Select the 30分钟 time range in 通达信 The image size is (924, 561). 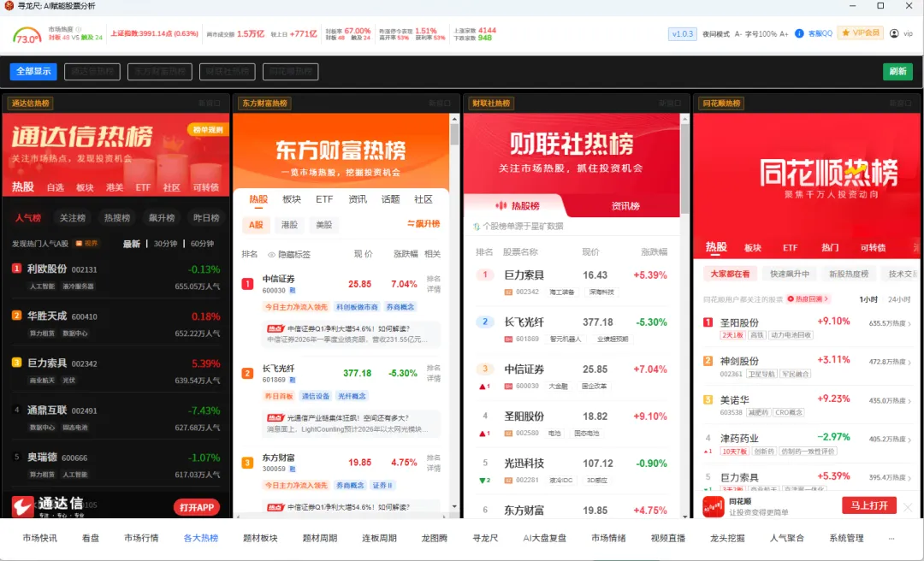[x=166, y=244]
